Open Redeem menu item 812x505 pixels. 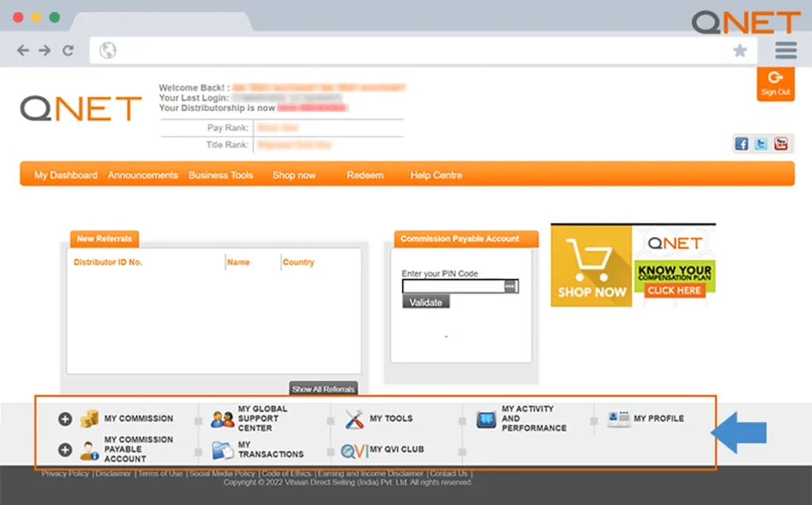click(x=365, y=175)
